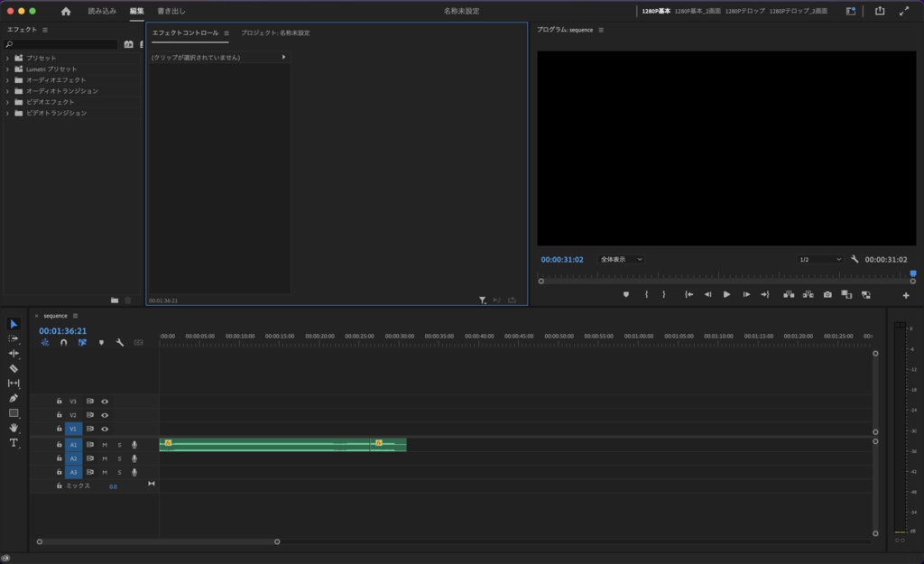This screenshot has width=924, height=564.
Task: Add marker in Program monitor
Action: point(626,295)
